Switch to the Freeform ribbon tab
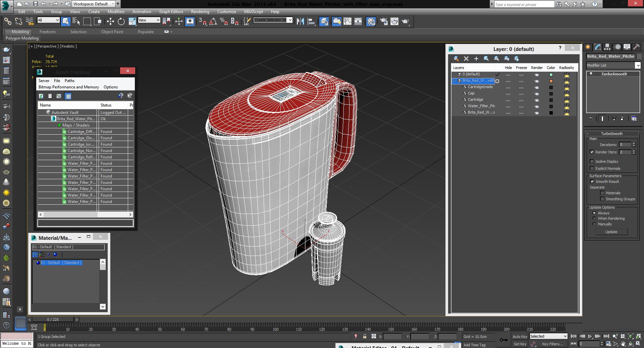The image size is (644, 348). (48, 32)
